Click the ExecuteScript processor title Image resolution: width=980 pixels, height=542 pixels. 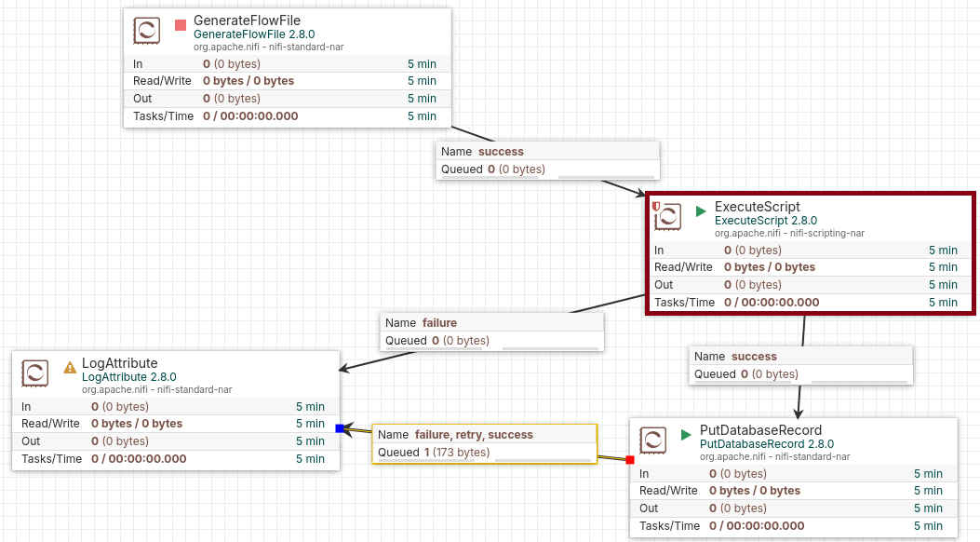coord(757,207)
